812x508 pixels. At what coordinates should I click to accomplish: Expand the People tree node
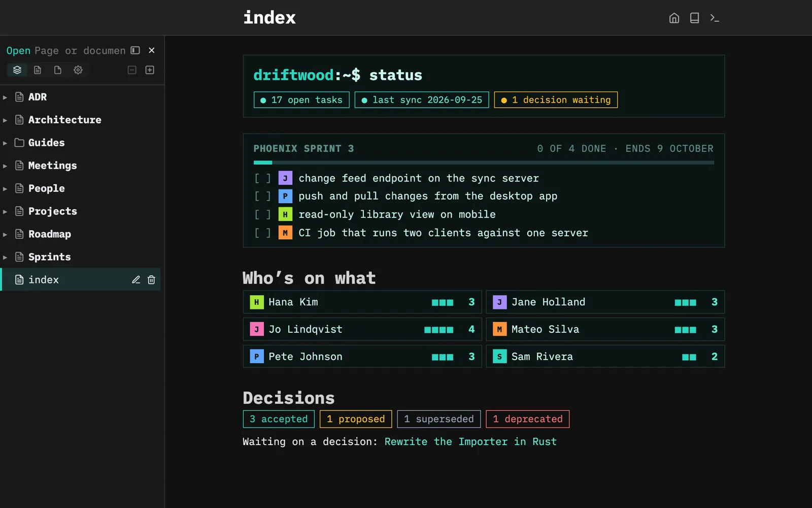coord(5,188)
